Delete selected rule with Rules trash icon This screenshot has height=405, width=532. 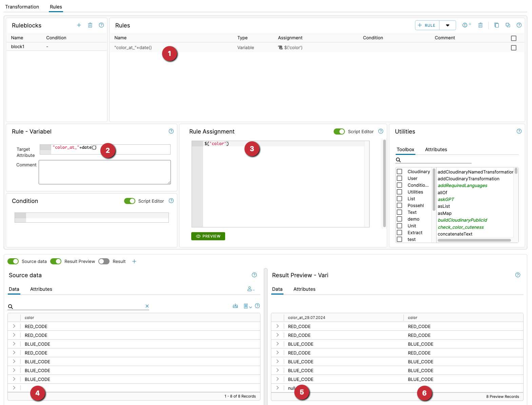coord(480,25)
